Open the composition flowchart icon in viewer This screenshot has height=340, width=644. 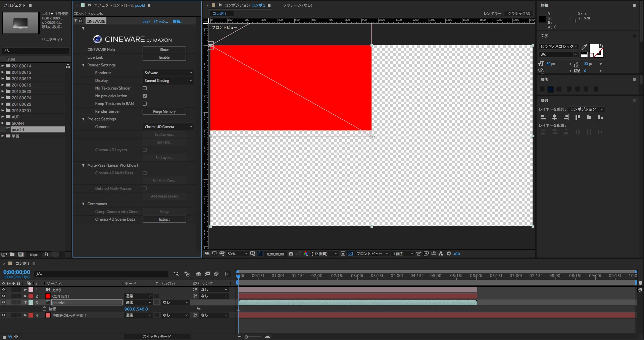(x=441, y=254)
